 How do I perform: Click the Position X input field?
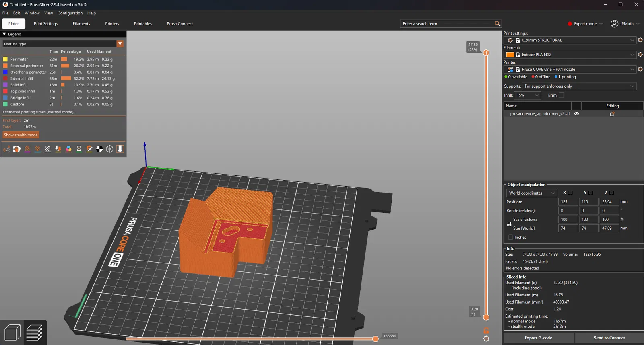point(568,202)
